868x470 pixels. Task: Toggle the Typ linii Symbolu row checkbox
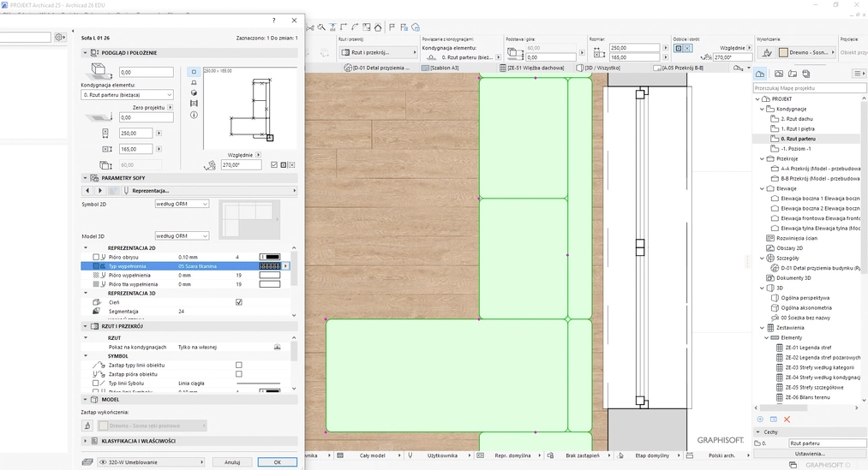click(96, 384)
